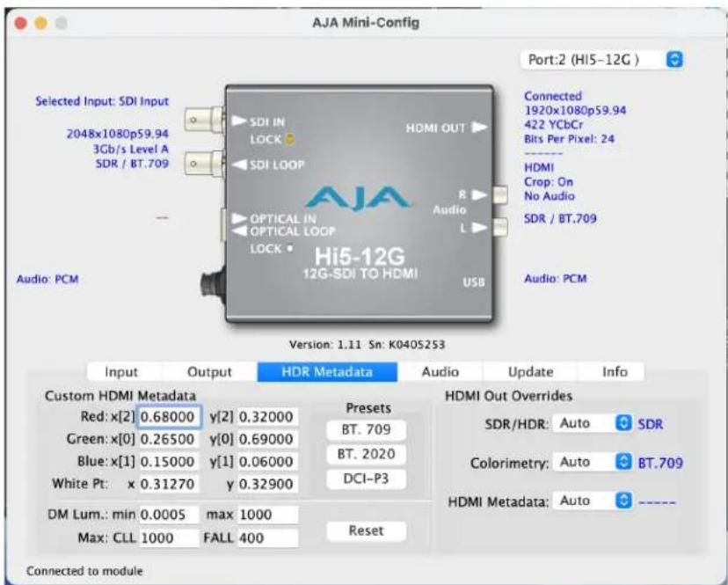Select the HDR Metadata tab
Viewport: 728px width, 585px height.
[x=327, y=372]
